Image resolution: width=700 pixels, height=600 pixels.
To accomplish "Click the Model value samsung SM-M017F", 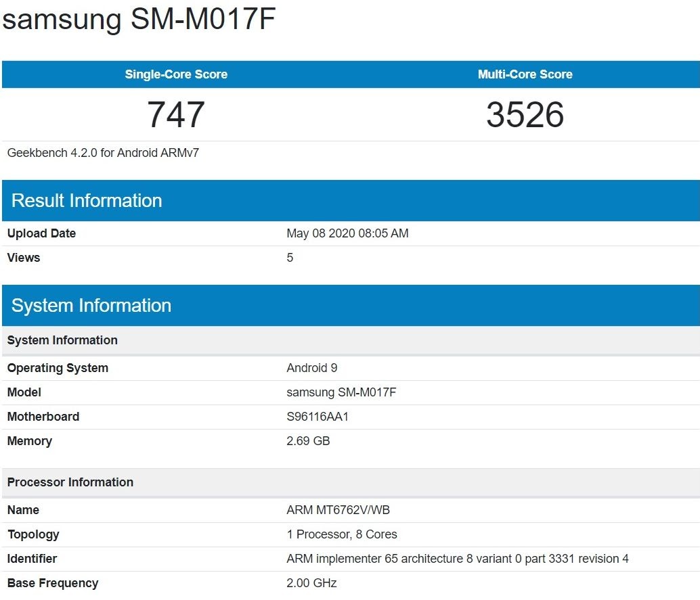I will click(x=341, y=392).
